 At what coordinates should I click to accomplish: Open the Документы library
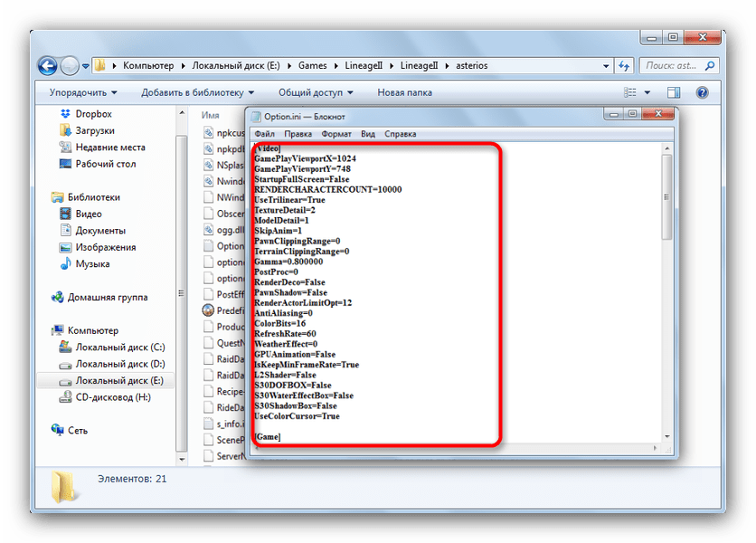(92, 230)
